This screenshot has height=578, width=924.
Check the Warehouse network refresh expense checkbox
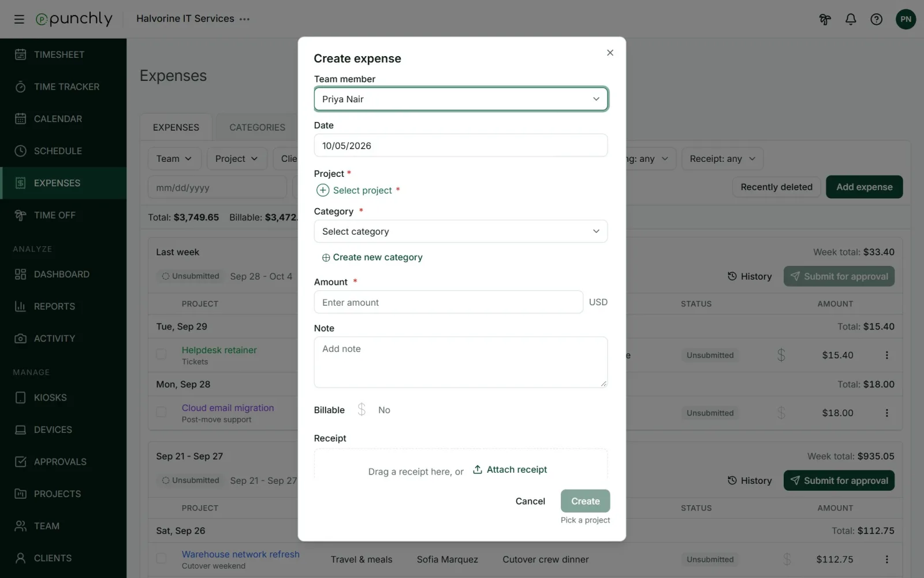click(161, 558)
